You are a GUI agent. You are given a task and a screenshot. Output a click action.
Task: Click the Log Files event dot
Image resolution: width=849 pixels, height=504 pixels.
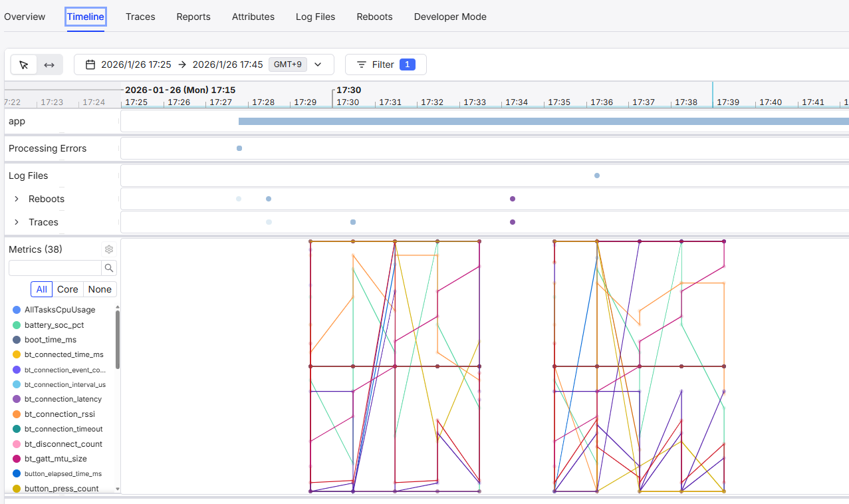(597, 176)
